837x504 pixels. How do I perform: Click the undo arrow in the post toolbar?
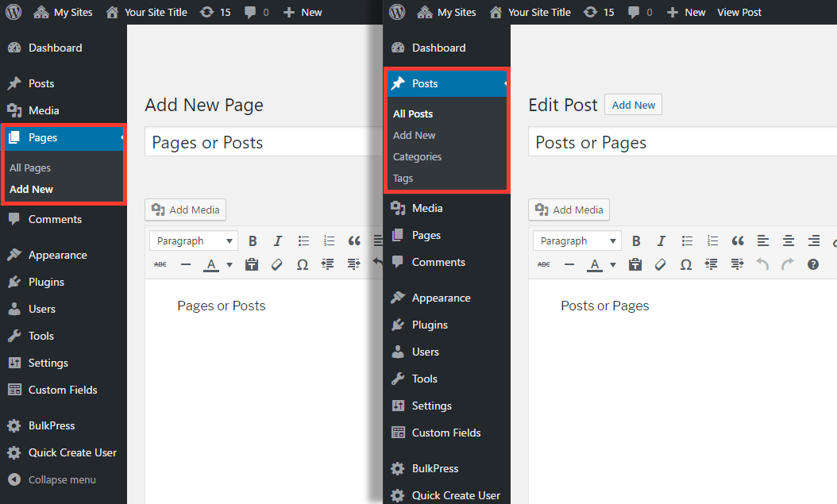(762, 264)
